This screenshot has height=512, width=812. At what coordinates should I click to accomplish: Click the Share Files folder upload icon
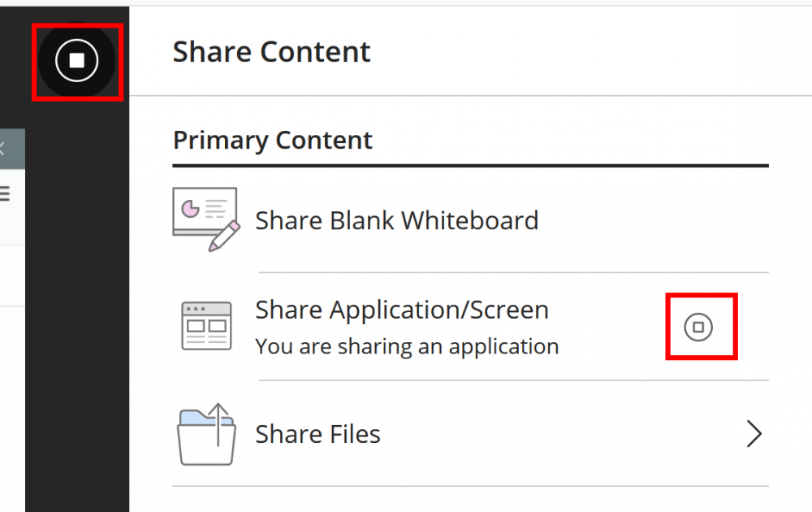pos(206,435)
